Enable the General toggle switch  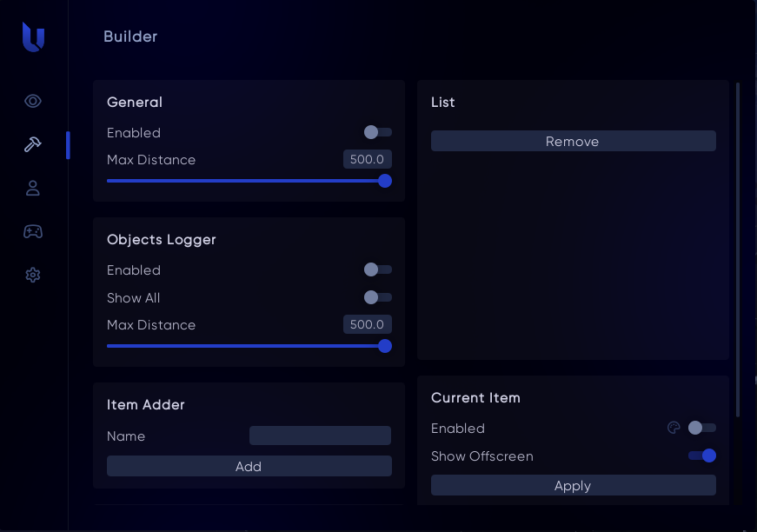point(378,132)
